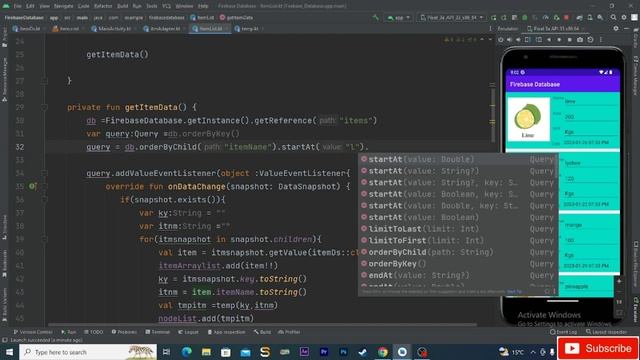Screen dimensions: 640x360
Task: Open the Version Control tool window
Action: click(x=33, y=332)
